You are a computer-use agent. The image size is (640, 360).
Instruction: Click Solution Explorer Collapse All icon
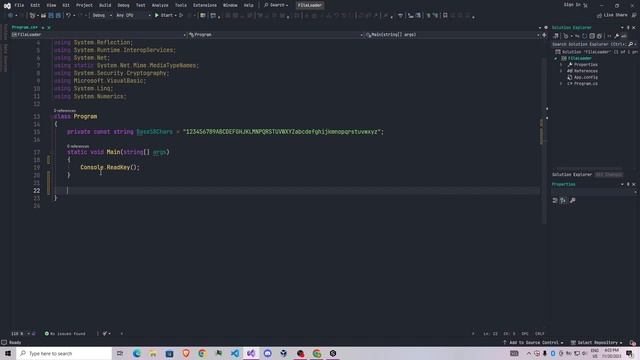592,36
